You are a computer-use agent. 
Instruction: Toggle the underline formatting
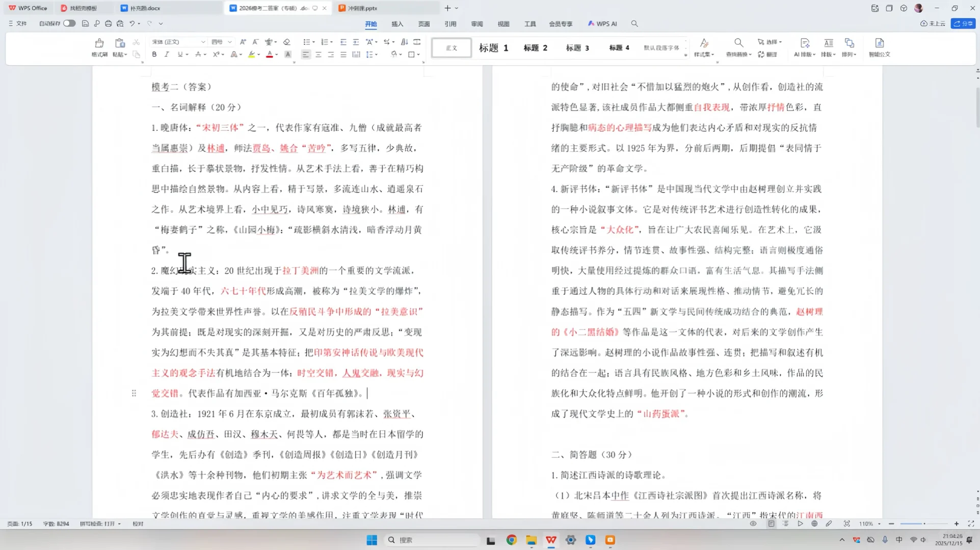(x=181, y=54)
